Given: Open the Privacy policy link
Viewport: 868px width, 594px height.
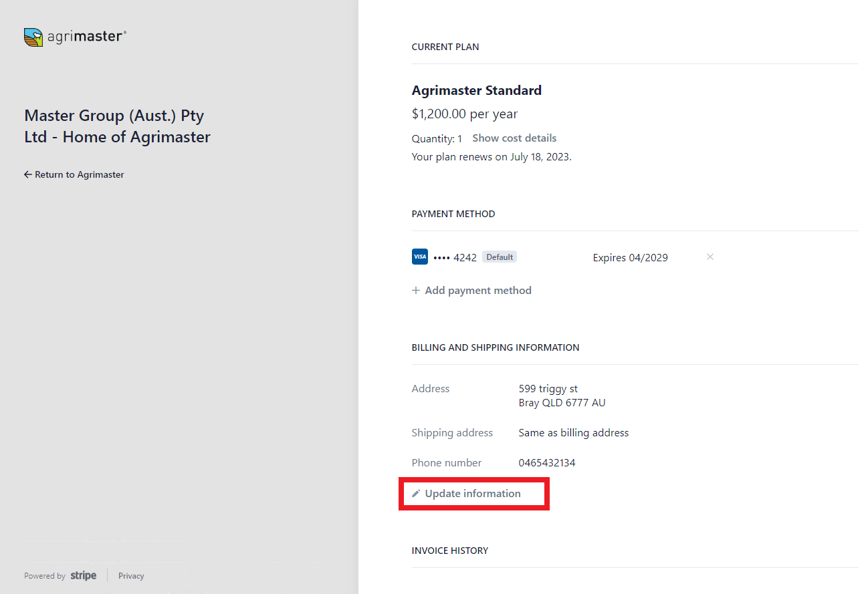Looking at the screenshot, I should point(130,575).
